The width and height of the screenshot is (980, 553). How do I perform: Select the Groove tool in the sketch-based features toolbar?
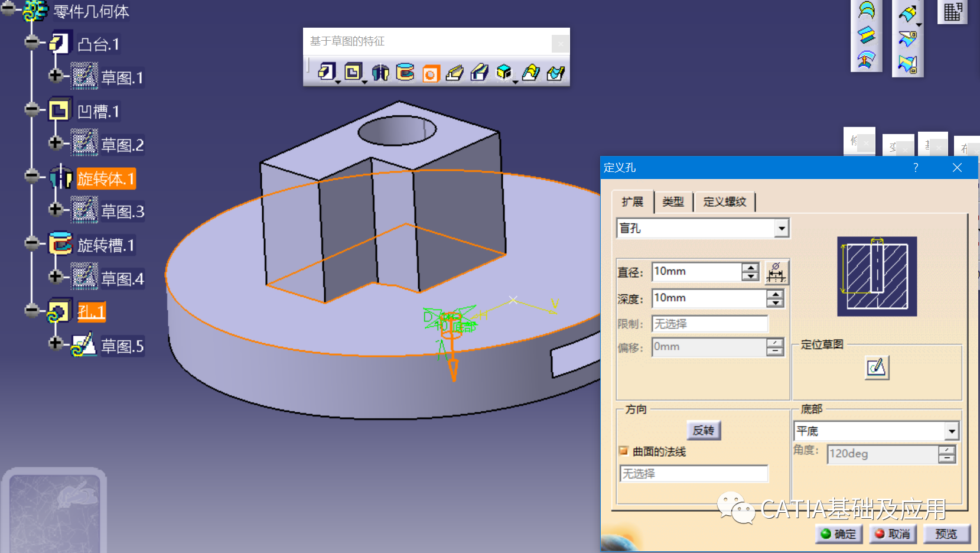coord(405,72)
